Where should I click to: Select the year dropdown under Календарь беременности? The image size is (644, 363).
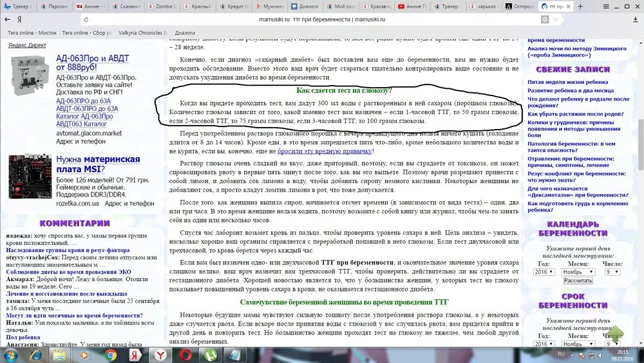pyautogui.click(x=544, y=271)
